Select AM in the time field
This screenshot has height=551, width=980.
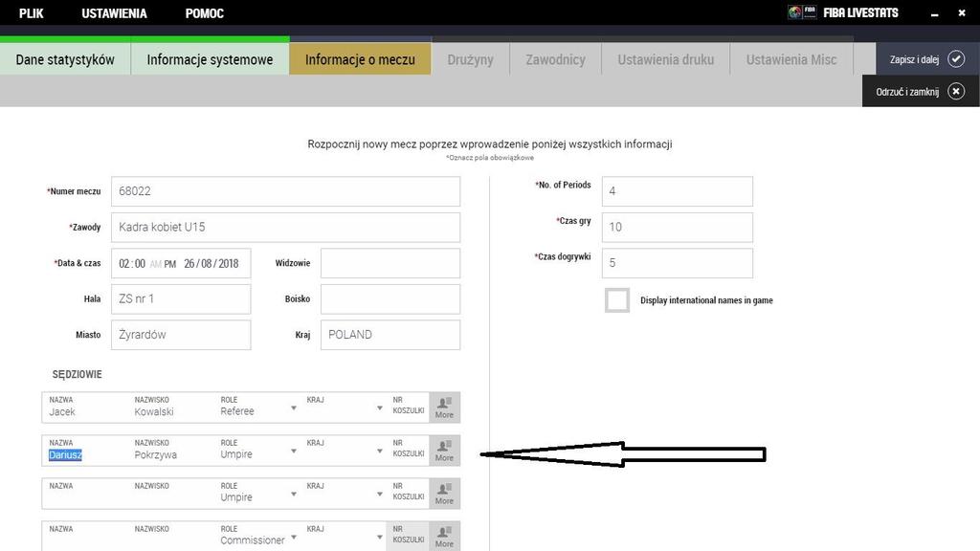pyautogui.click(x=156, y=264)
